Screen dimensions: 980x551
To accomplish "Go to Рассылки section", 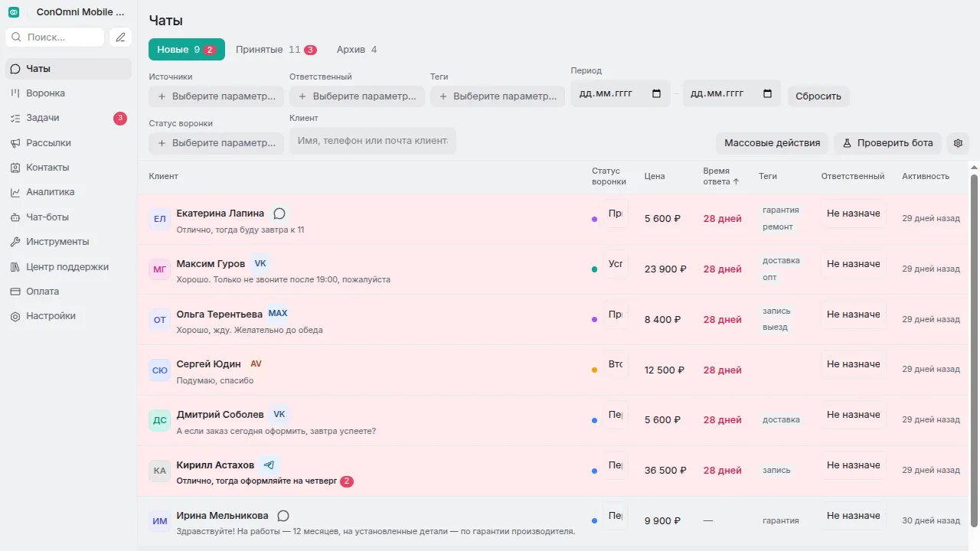I will [x=68, y=143].
